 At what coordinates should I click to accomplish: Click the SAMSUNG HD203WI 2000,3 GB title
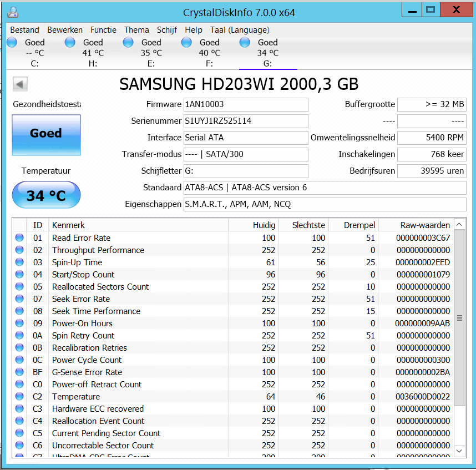point(239,84)
